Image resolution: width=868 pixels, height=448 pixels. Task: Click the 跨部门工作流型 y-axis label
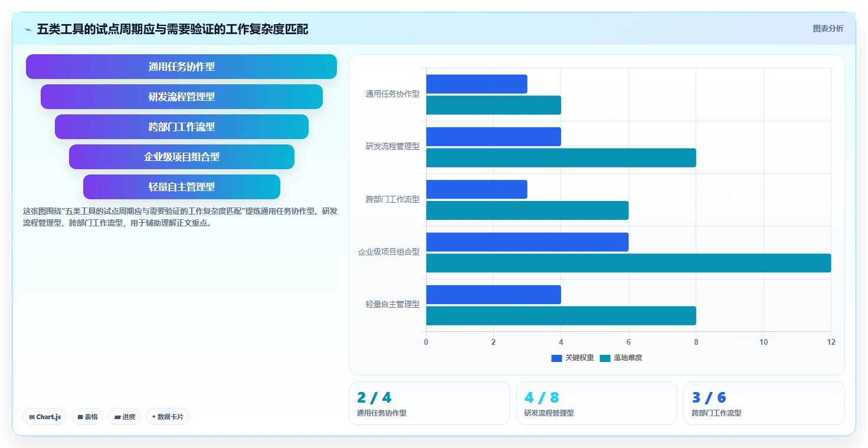(392, 199)
